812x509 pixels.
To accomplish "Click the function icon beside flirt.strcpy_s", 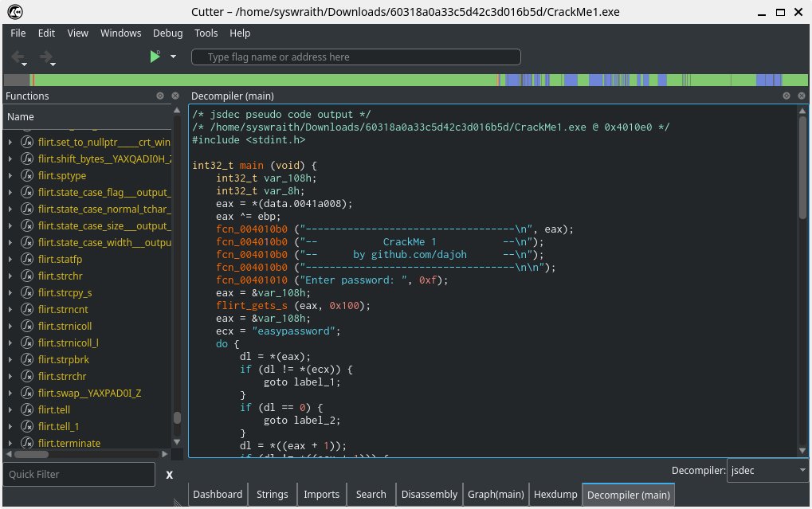I will click(x=27, y=292).
